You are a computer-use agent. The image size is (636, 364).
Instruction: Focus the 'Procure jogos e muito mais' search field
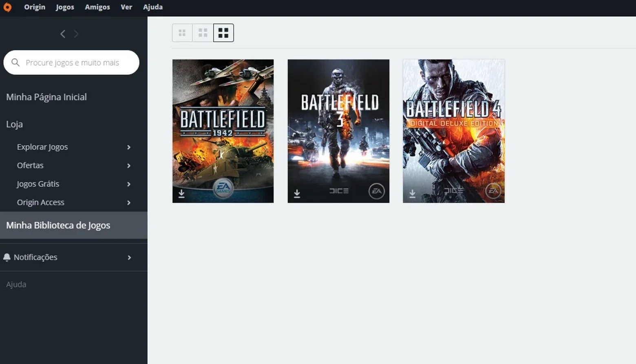click(x=71, y=62)
